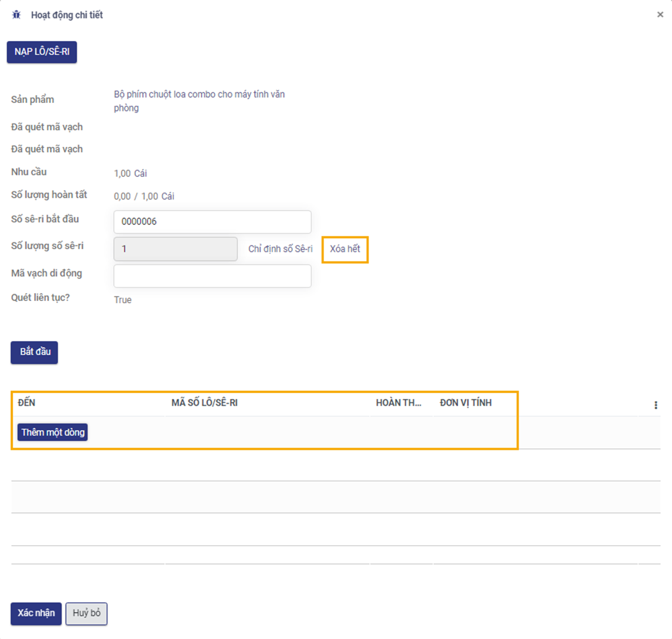Focus the Số sê-ri bắt đầu field
The image size is (672, 639).
tap(212, 221)
